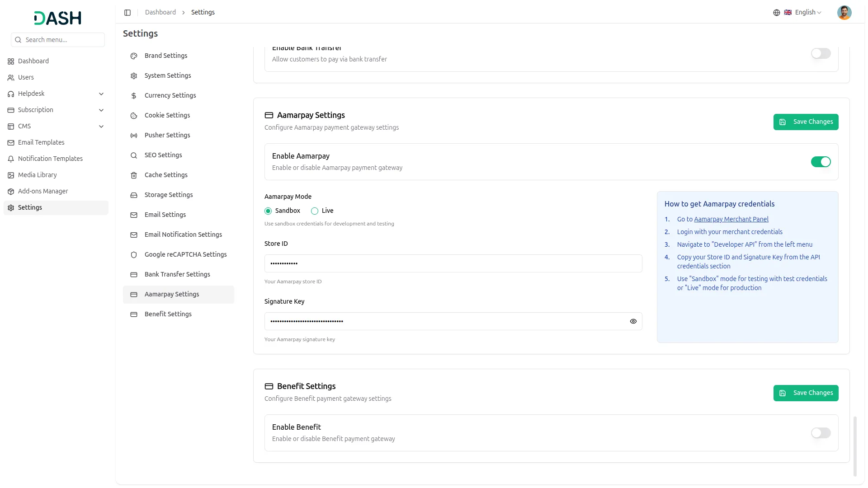868x488 pixels.
Task: Select the Sandbox mode radio button
Action: [268, 211]
